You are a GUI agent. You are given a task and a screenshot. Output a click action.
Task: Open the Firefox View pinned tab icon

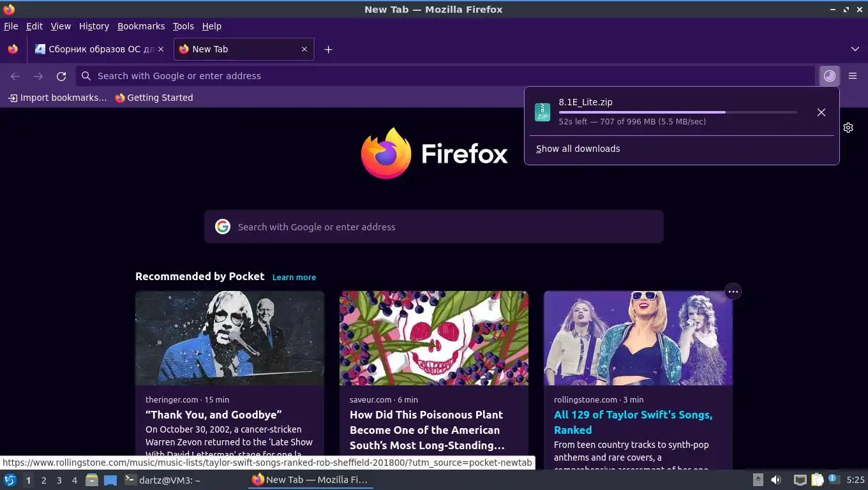point(13,49)
